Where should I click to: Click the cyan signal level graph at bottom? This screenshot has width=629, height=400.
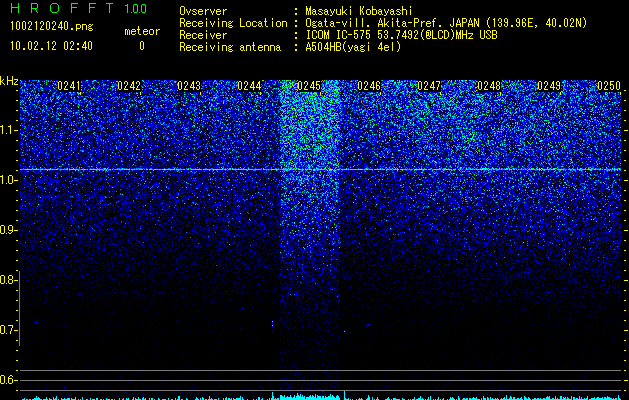[321, 396]
